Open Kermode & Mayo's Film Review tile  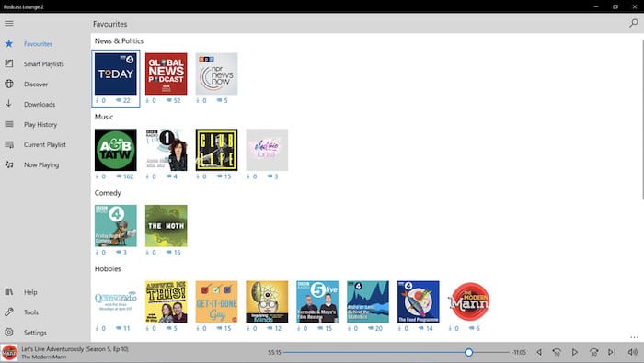click(x=317, y=301)
